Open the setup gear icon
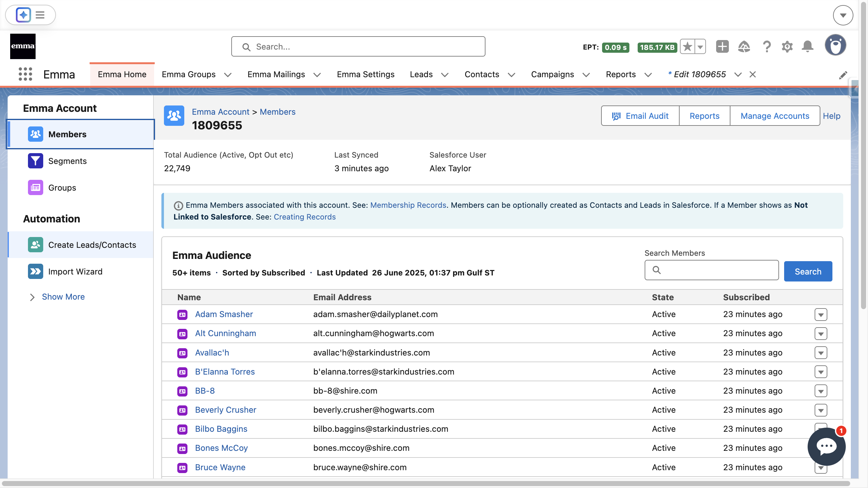 pyautogui.click(x=787, y=46)
